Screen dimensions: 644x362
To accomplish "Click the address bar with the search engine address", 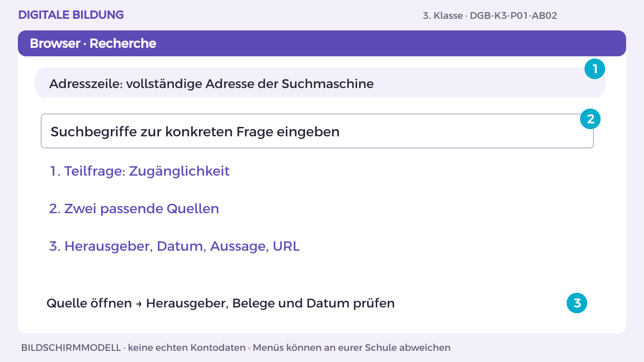I will click(x=320, y=83).
